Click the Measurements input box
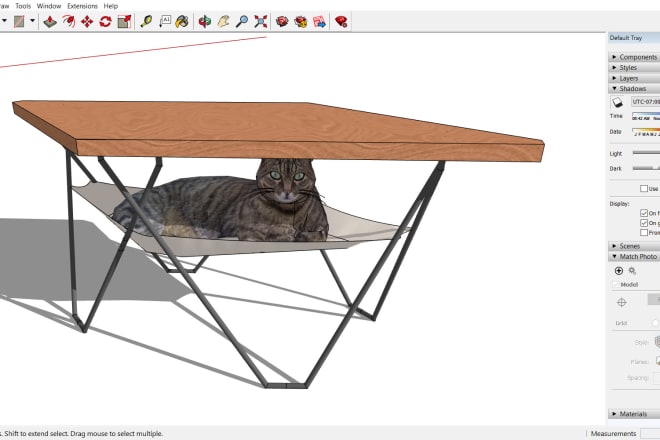This screenshot has height=440, width=660. 650,433
